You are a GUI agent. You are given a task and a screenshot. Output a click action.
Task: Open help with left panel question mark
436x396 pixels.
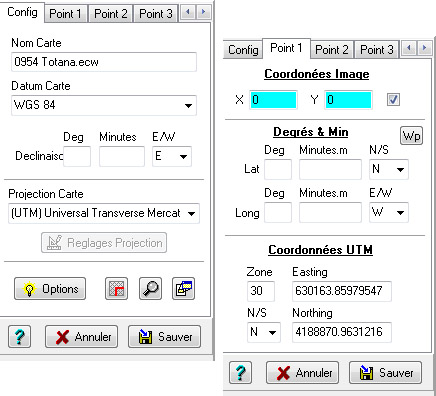point(19,337)
